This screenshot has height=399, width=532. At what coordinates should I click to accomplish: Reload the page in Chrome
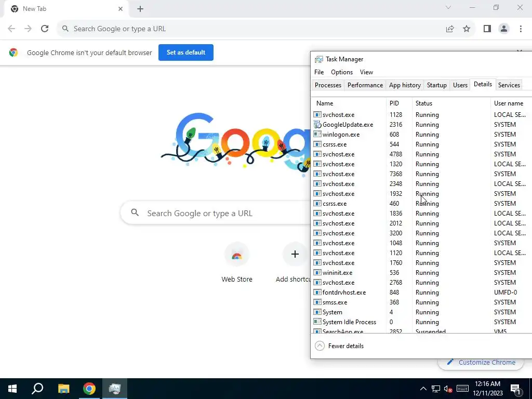(45, 29)
